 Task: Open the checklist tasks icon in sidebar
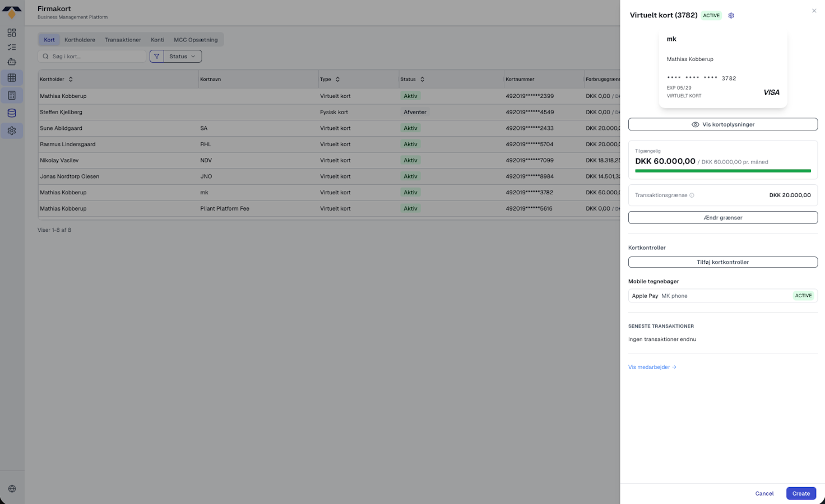pyautogui.click(x=12, y=48)
